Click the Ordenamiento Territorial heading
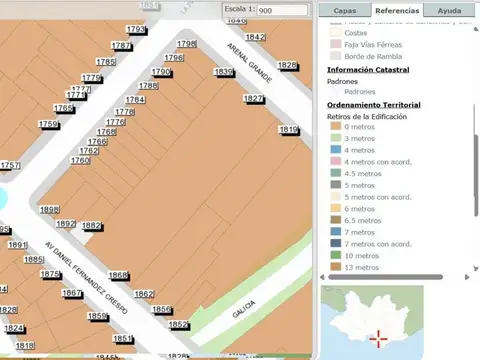480x360 pixels. [x=374, y=105]
